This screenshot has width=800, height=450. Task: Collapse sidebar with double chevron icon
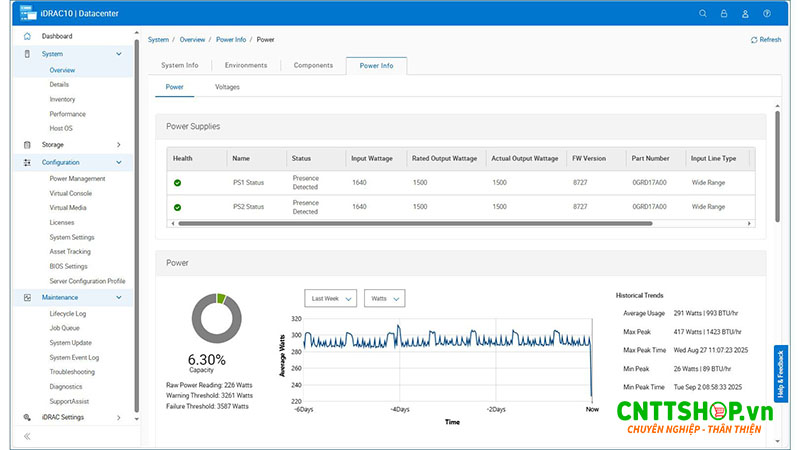point(27,437)
